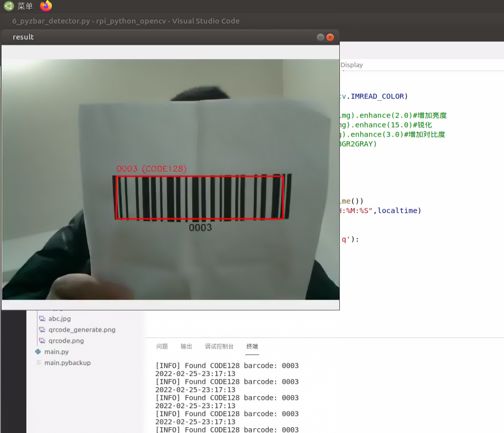Click the enhance(2.0) brightness code line
Viewport: 504px width, 433px height.
click(x=393, y=116)
